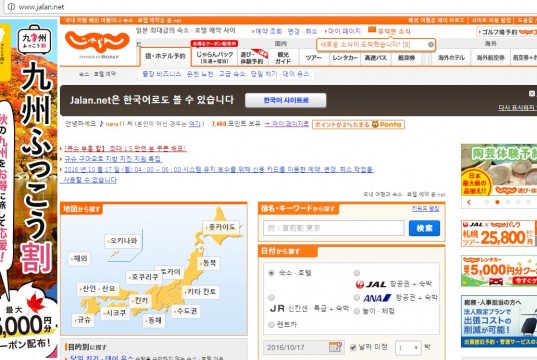This screenshot has height=360, width=537.
Task: Click the blue 検索 search button
Action: point(424,228)
